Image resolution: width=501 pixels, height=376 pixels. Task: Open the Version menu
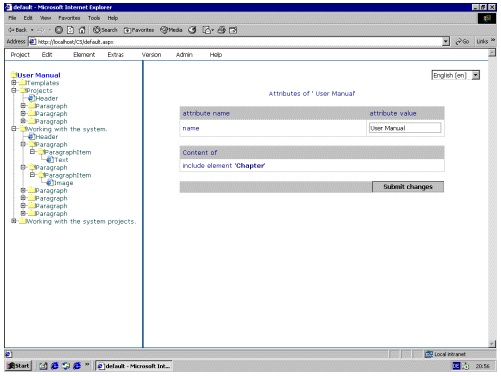(151, 55)
